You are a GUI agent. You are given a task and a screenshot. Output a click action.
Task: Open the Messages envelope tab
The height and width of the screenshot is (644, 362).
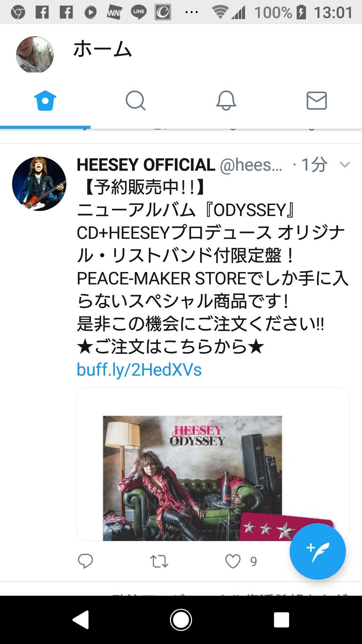pos(316,101)
